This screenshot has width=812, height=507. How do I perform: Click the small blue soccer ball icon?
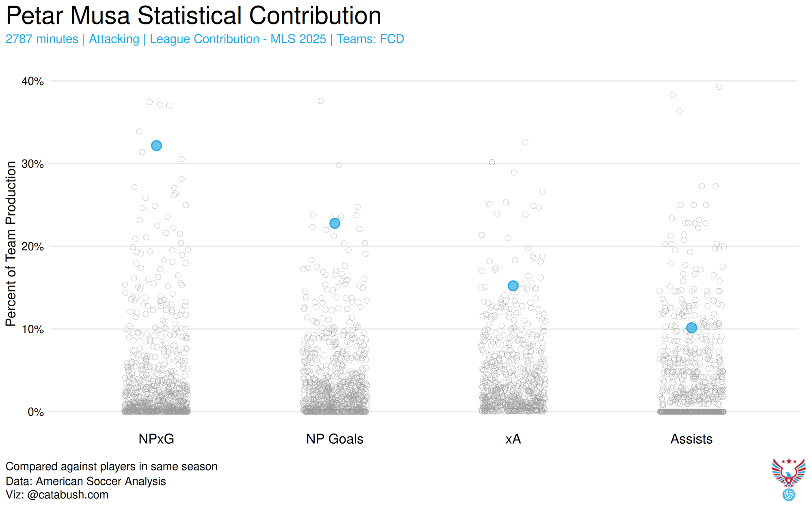coord(788,495)
